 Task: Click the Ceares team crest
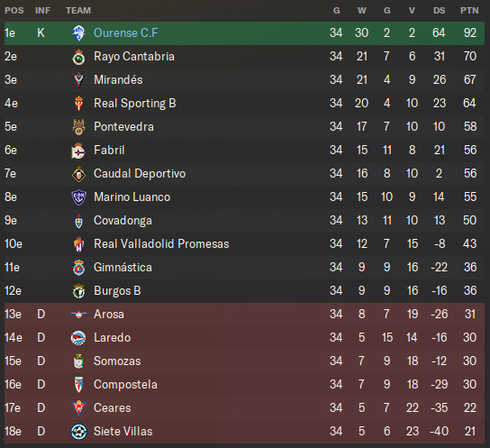point(78,408)
